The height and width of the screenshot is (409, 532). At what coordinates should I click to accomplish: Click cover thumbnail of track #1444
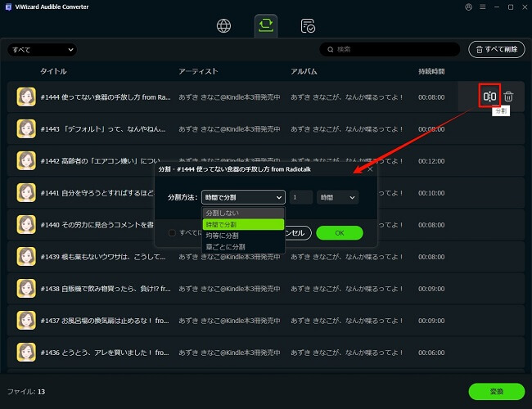(26, 97)
